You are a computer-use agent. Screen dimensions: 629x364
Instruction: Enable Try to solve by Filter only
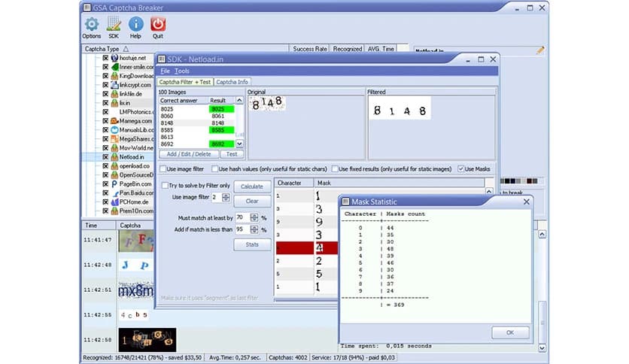click(165, 186)
